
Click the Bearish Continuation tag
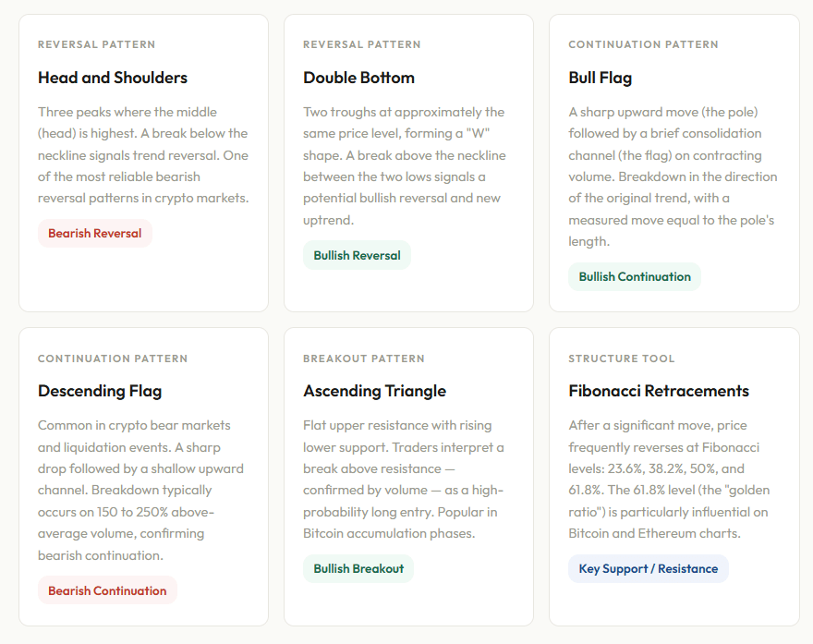tap(107, 590)
